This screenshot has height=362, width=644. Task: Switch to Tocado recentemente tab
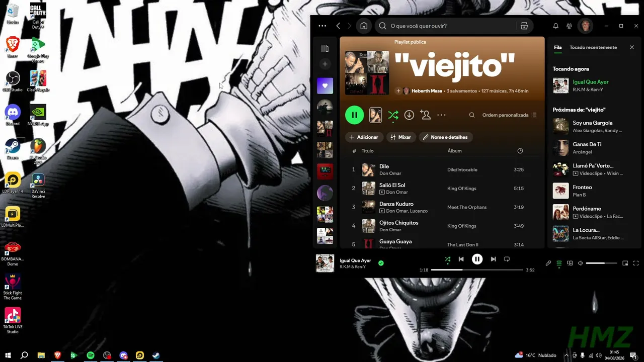593,47
